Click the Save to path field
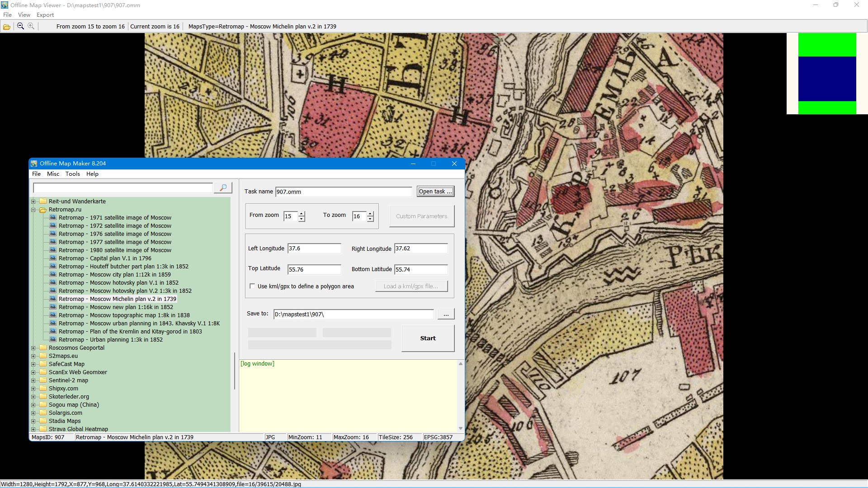The width and height of the screenshot is (868, 488). (x=354, y=314)
